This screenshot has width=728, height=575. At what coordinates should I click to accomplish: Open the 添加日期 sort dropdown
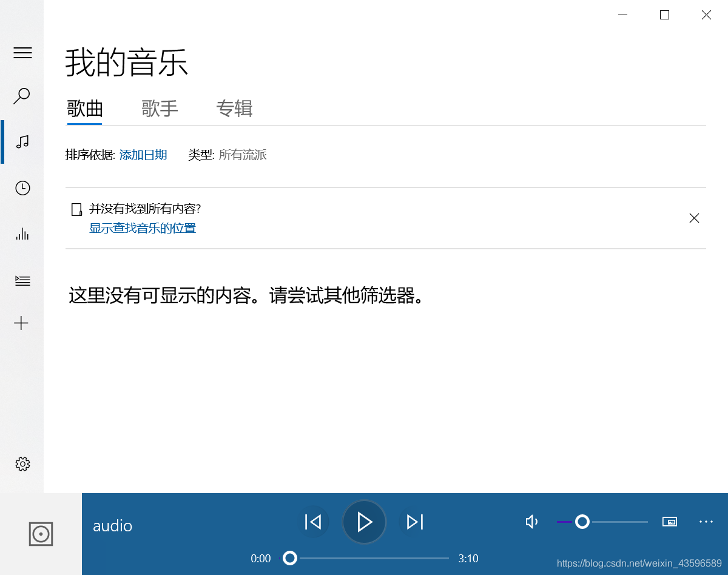[143, 155]
